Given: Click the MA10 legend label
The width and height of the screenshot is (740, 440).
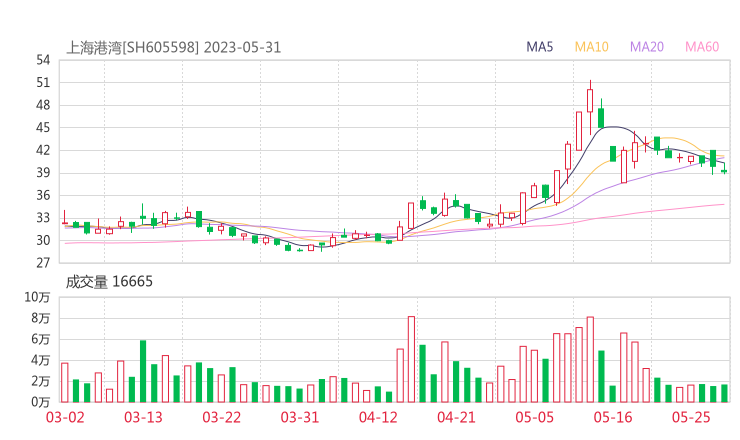Looking at the screenshot, I should click(591, 47).
